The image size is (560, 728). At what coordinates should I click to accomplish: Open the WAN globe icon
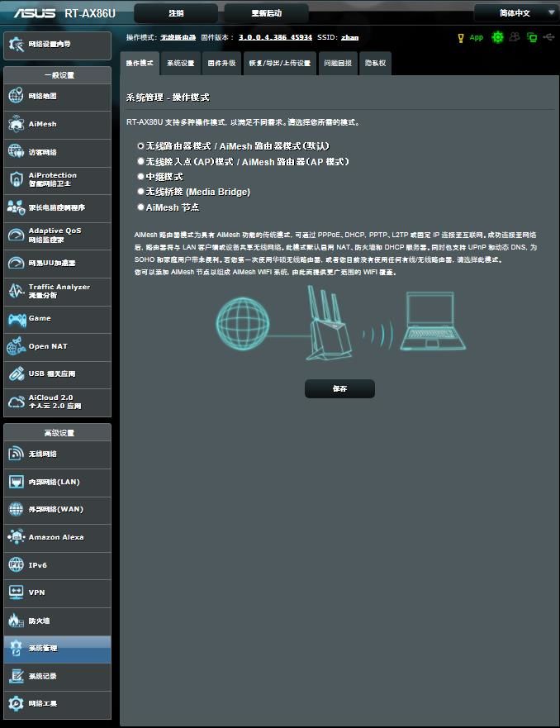[17, 509]
